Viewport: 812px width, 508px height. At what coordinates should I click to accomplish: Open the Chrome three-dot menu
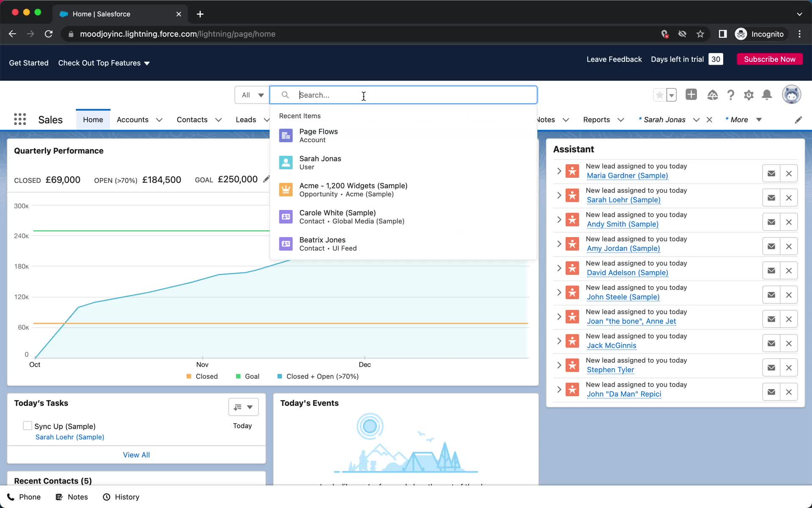799,34
